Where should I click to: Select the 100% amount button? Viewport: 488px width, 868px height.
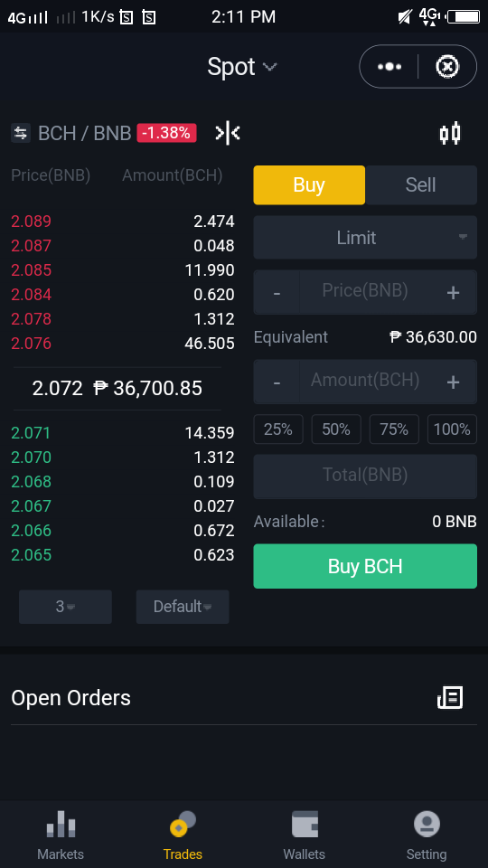[x=452, y=429]
